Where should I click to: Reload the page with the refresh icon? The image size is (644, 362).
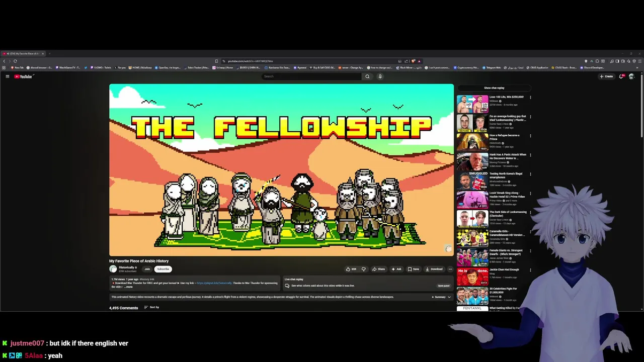point(15,61)
